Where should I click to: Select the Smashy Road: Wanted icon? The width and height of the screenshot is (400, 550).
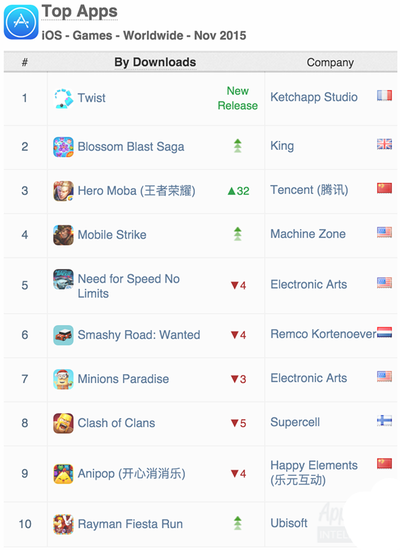coord(64,335)
